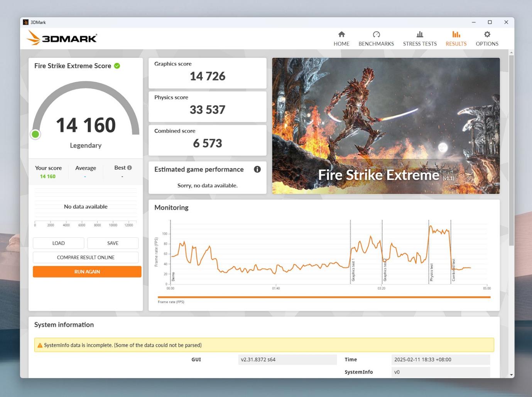Click the green validation checkmark icon
Viewport: 532px width, 397px height.
117,66
